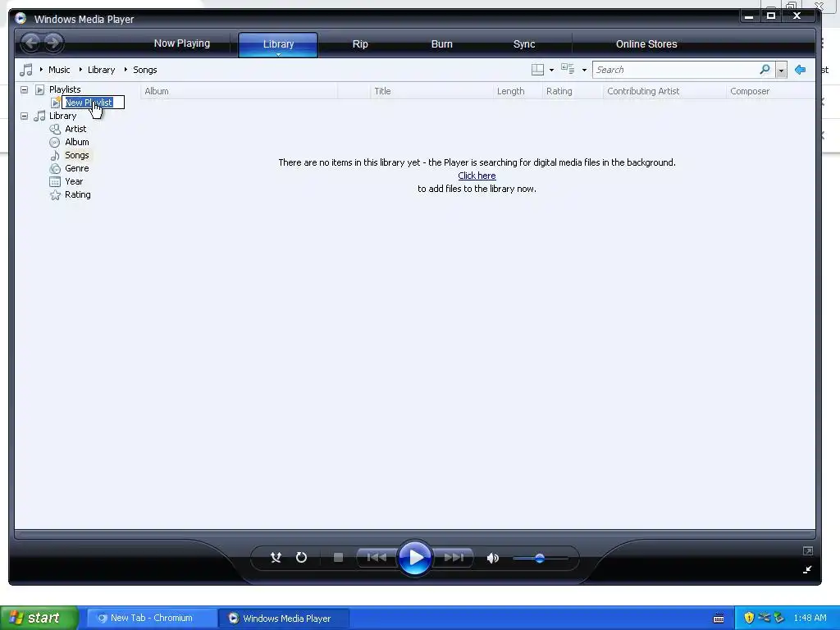
Task: Start playback with the Play button
Action: tap(415, 558)
